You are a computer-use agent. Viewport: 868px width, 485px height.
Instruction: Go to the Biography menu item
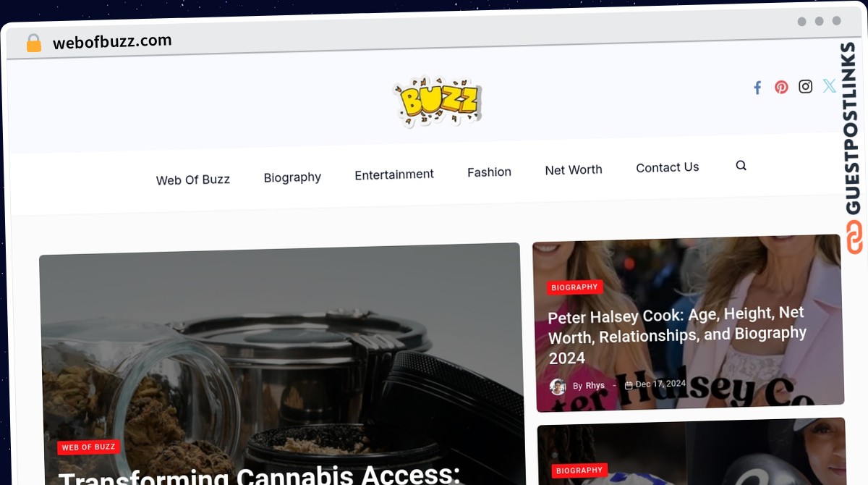pos(292,177)
